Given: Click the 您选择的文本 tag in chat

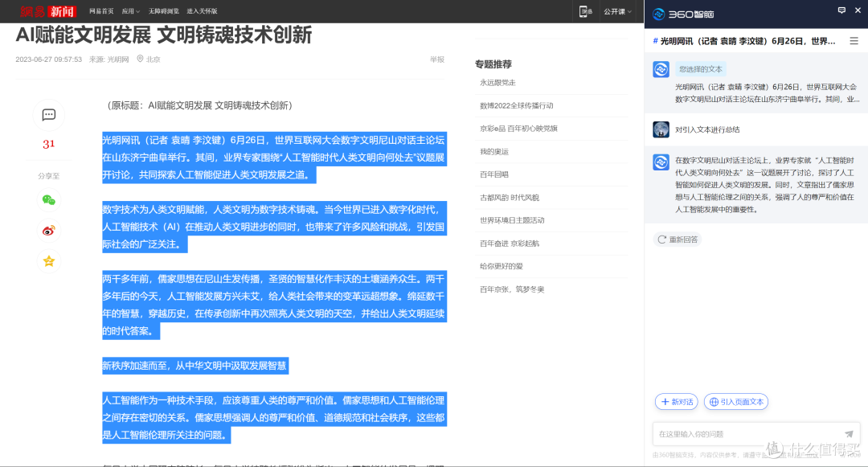Looking at the screenshot, I should pos(701,69).
